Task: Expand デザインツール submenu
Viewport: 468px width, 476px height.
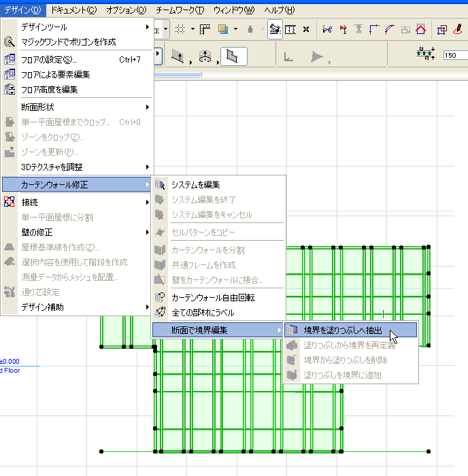Action: (x=77, y=27)
